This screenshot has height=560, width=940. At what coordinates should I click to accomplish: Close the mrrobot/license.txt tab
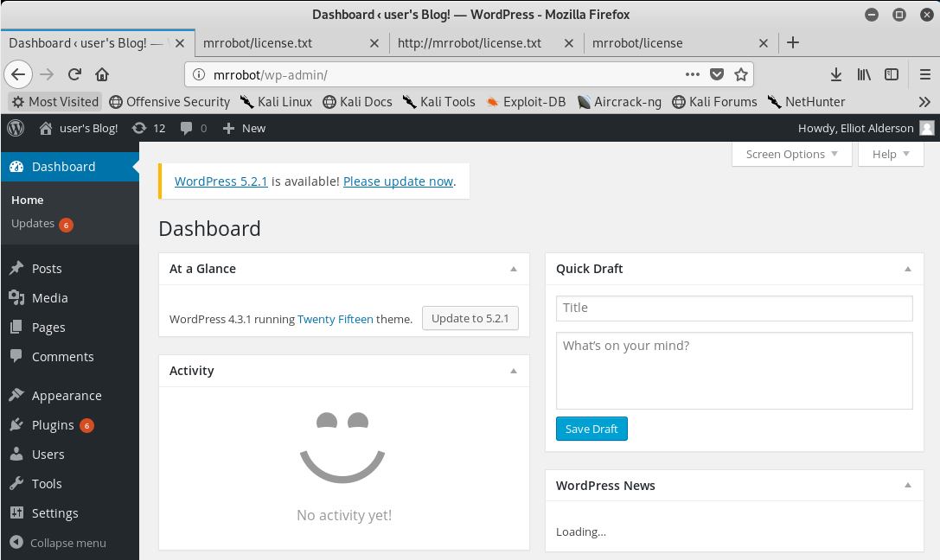(x=374, y=43)
